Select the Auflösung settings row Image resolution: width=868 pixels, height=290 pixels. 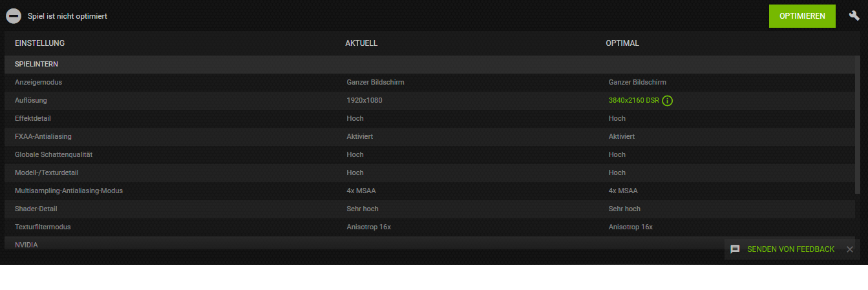tap(429, 101)
